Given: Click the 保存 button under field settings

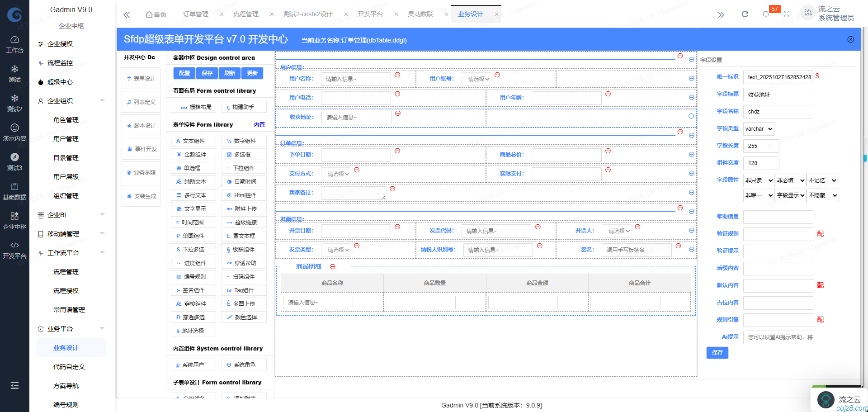Looking at the screenshot, I should pyautogui.click(x=717, y=353).
